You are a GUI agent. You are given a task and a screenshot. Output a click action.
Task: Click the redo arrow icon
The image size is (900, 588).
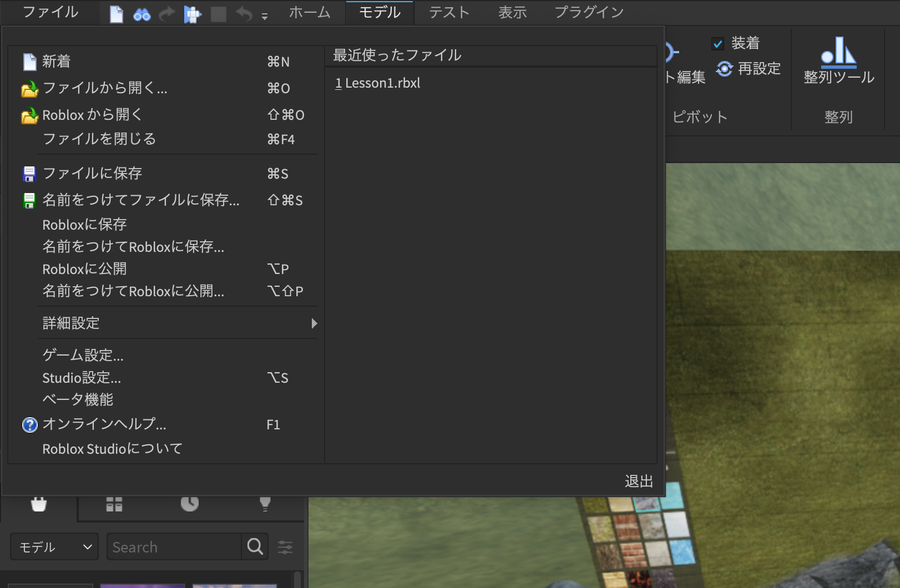point(166,14)
